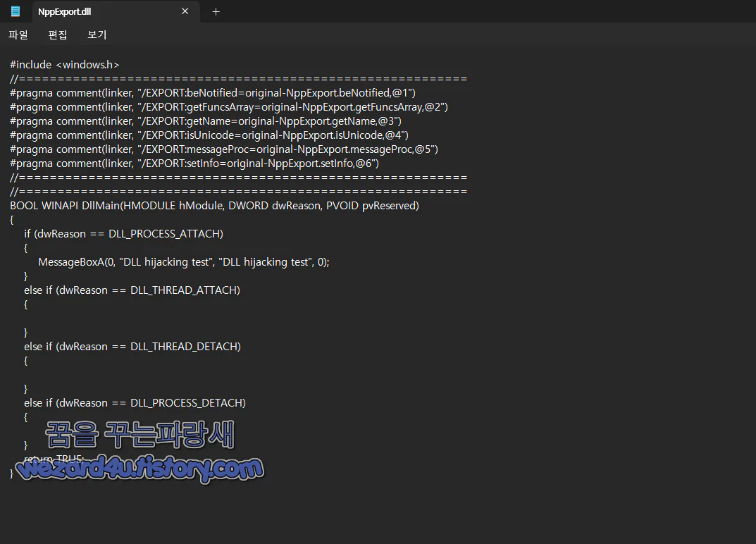Screen dimensions: 756x544
Task: Click the DLL_PROCESS_DETACH condition line
Action: coord(135,403)
